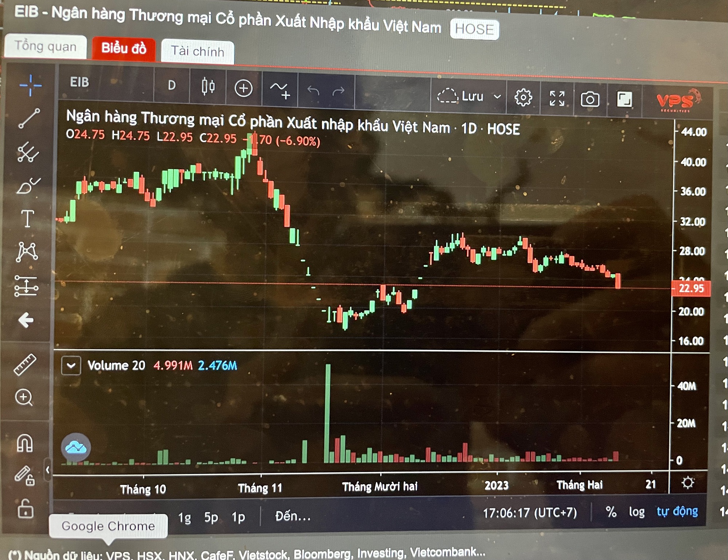
Task: Select the crosshair cursor tool
Action: (x=30, y=85)
